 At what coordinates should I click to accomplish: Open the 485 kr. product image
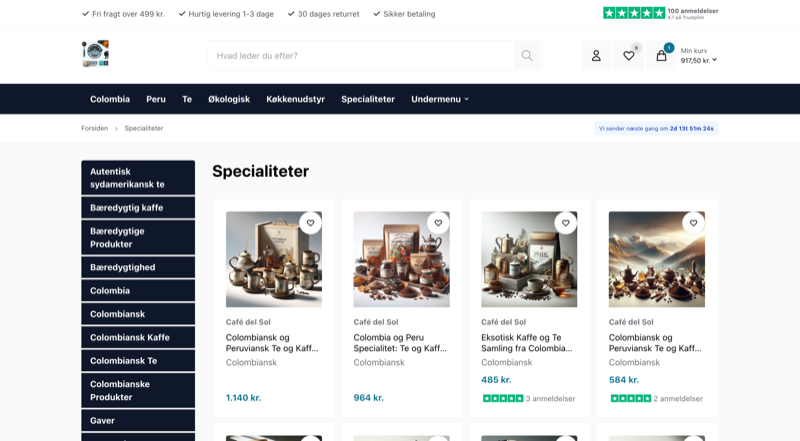[529, 259]
